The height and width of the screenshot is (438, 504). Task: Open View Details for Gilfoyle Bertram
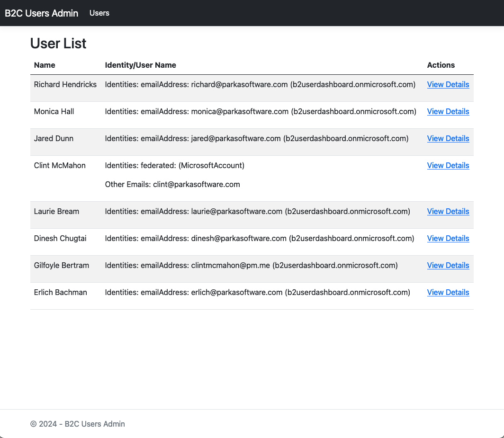tap(448, 266)
